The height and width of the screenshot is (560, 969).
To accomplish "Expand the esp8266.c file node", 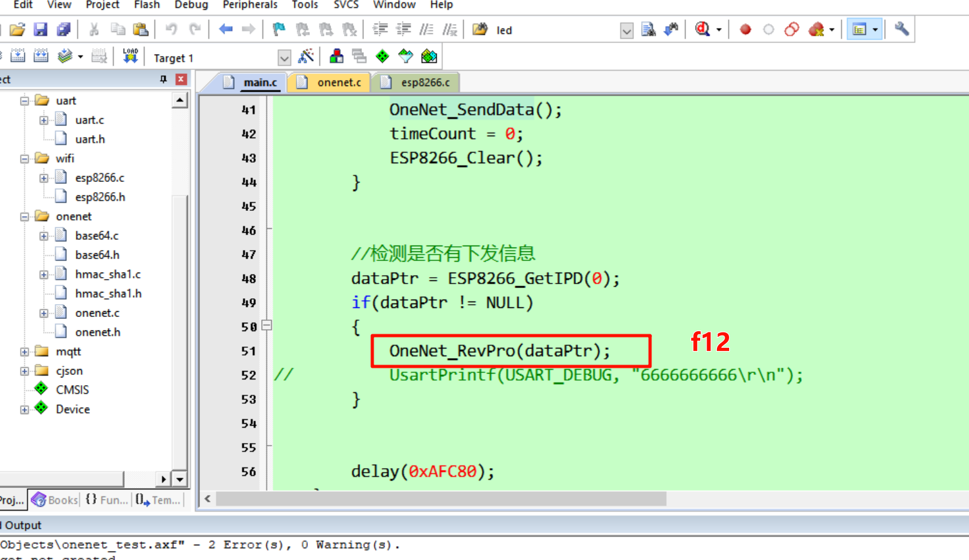I will pos(44,178).
